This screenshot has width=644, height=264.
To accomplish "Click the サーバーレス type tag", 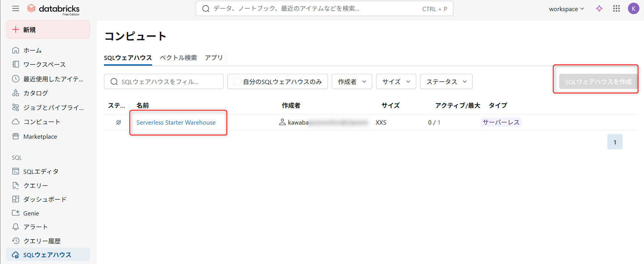I will [x=501, y=122].
